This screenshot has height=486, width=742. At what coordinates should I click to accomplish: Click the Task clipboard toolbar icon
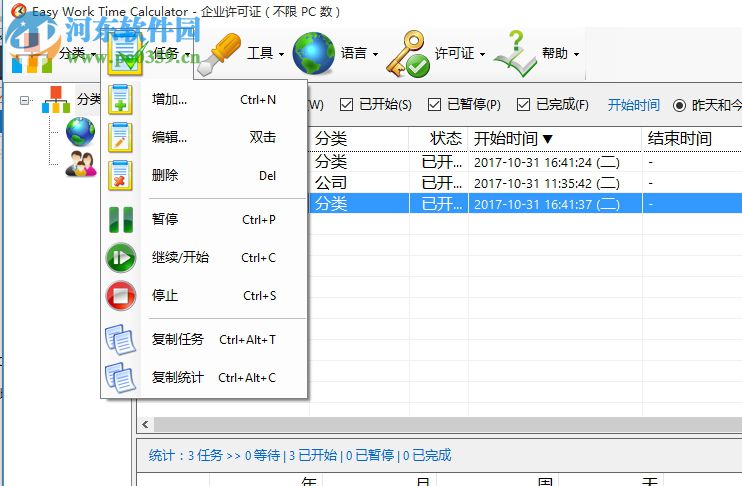tap(125, 54)
